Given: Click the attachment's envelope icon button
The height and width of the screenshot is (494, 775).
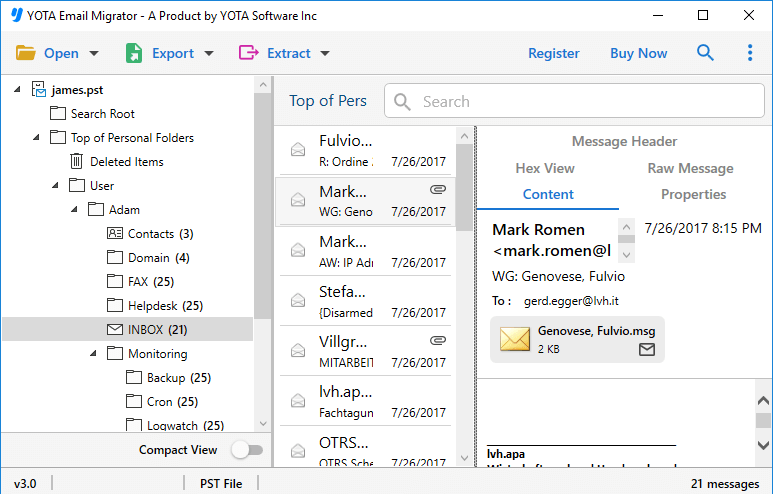Looking at the screenshot, I should point(646,349).
